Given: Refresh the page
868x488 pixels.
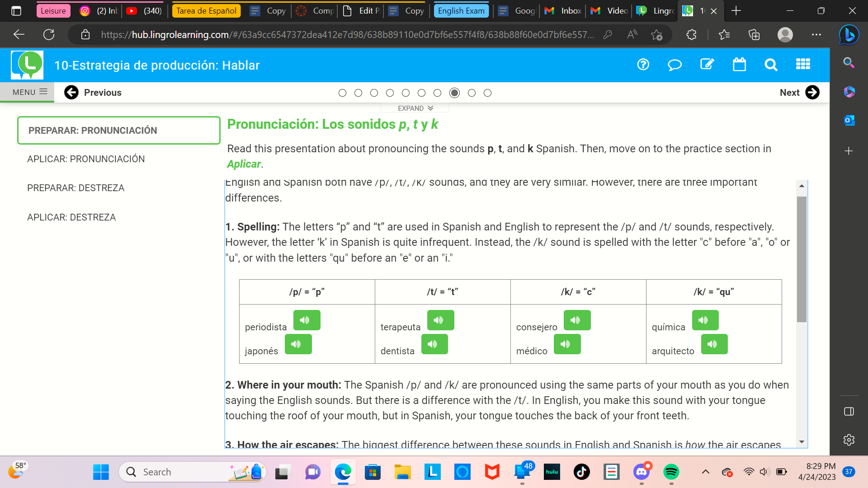Looking at the screenshot, I should point(49,34).
